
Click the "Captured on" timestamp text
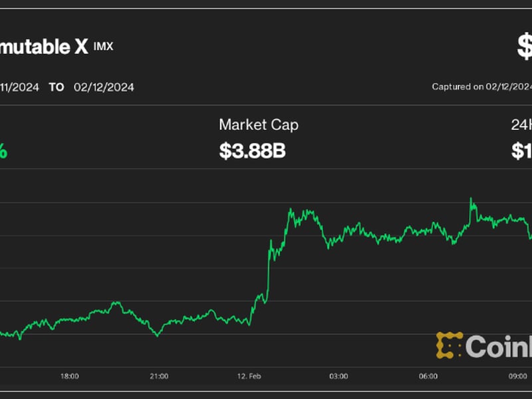481,86
